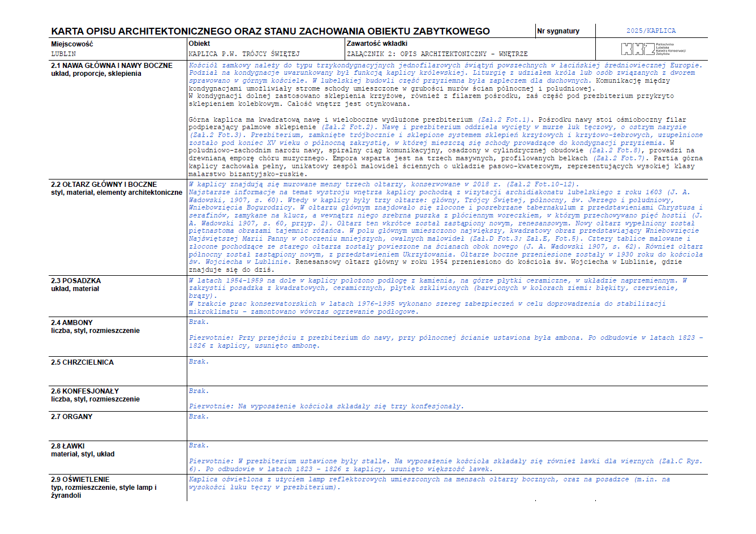Image resolution: width=756 pixels, height=534 pixels.
Task: Click heading '2.9 OŚWIETLENIE'
Action: coord(80,480)
